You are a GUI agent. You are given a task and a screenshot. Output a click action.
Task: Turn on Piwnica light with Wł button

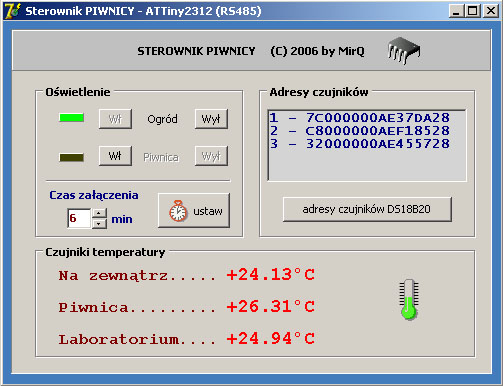coord(115,156)
